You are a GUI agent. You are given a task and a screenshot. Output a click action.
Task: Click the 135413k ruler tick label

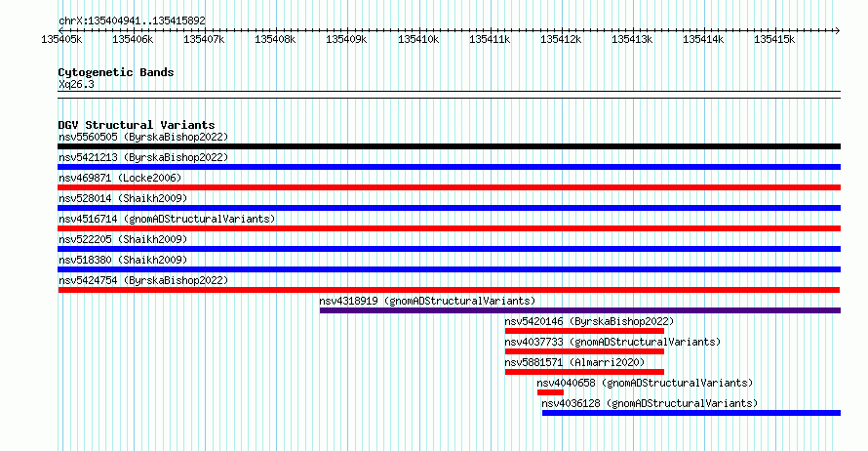[x=632, y=39]
